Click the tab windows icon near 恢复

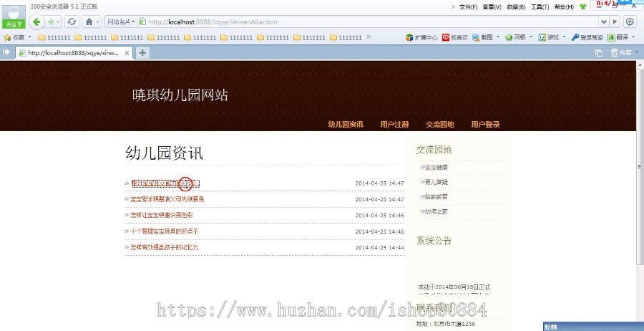tap(599, 52)
